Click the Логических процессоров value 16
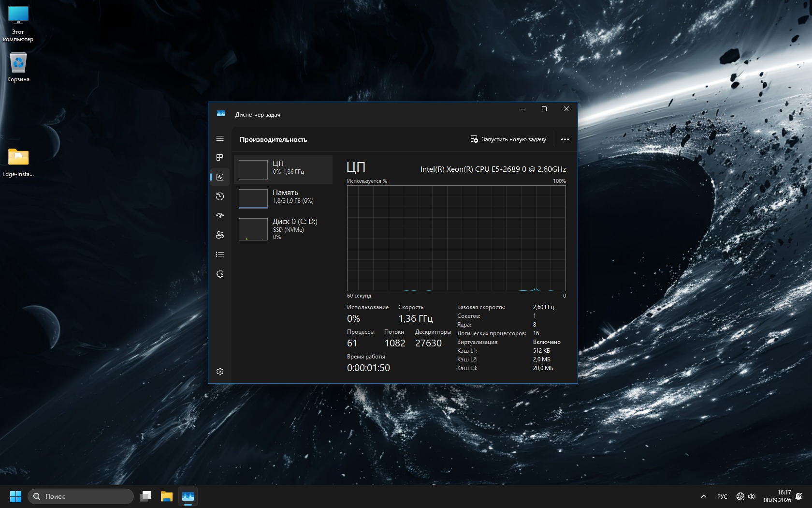The width and height of the screenshot is (812, 508). [536, 333]
